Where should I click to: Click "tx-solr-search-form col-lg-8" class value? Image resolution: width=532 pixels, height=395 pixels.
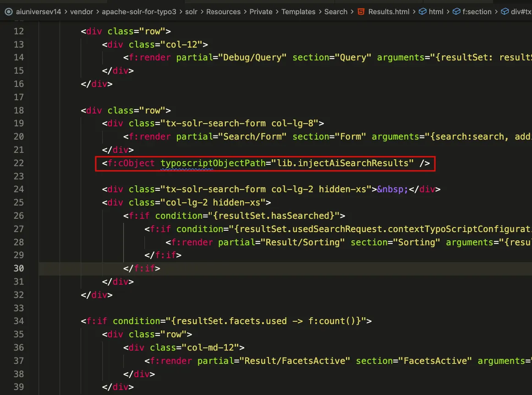click(x=240, y=124)
